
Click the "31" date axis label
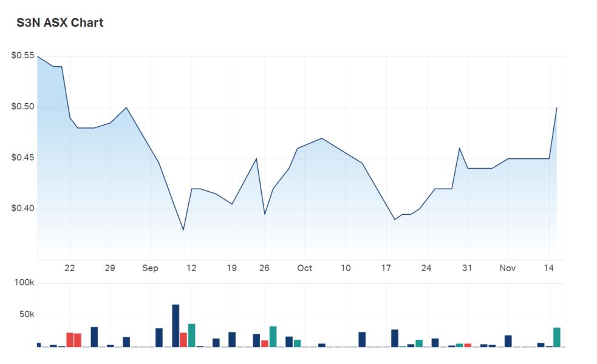[x=467, y=268]
